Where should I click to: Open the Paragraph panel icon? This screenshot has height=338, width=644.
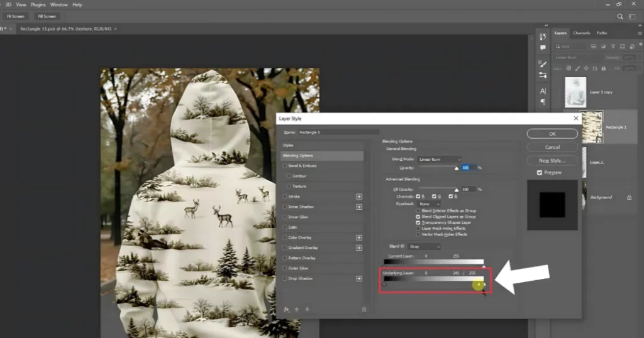click(543, 102)
